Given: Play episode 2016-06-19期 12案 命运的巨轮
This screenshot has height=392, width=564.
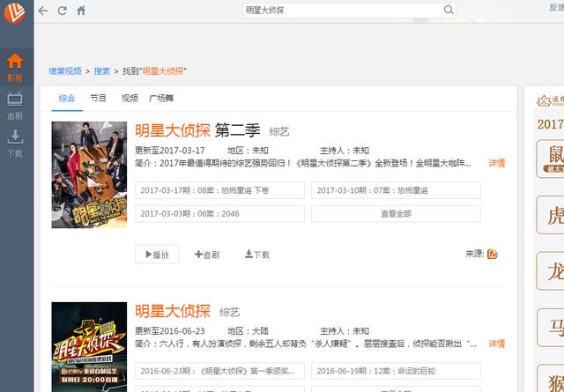Looking at the screenshot, I should tap(396, 371).
